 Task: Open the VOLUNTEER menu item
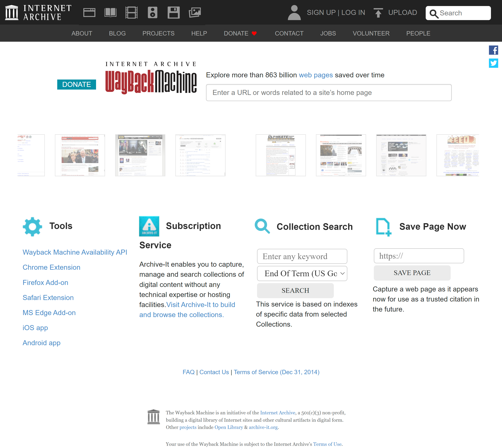click(371, 33)
